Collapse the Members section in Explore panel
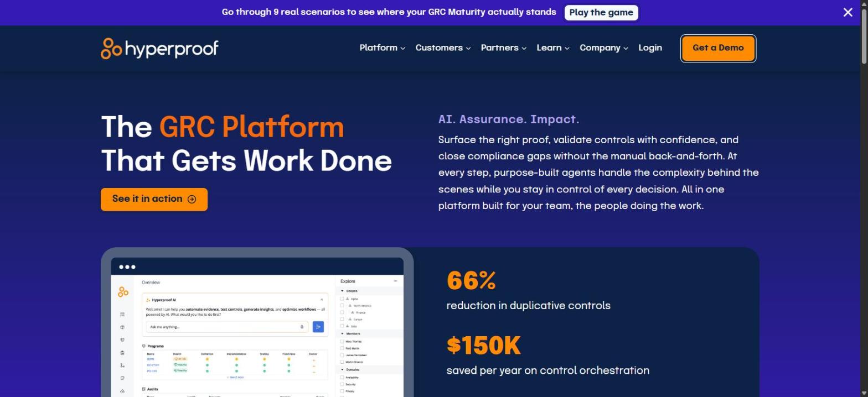The height and width of the screenshot is (397, 868). tap(342, 333)
